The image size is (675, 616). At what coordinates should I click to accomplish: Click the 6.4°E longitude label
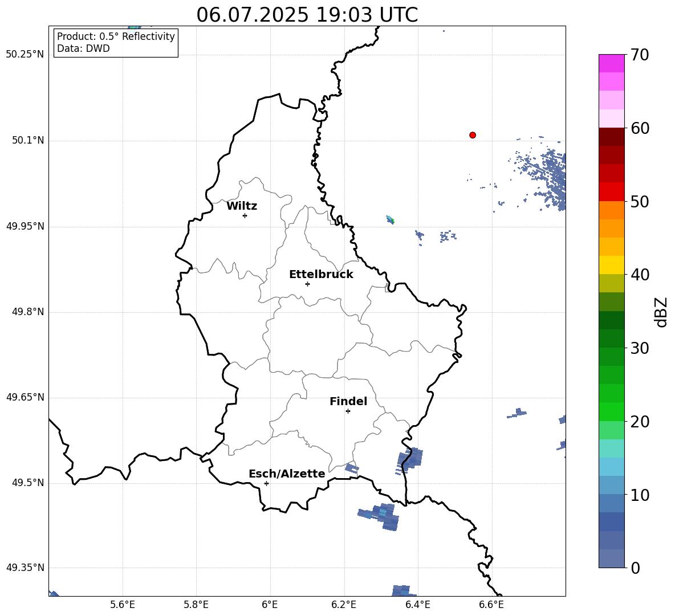(417, 605)
